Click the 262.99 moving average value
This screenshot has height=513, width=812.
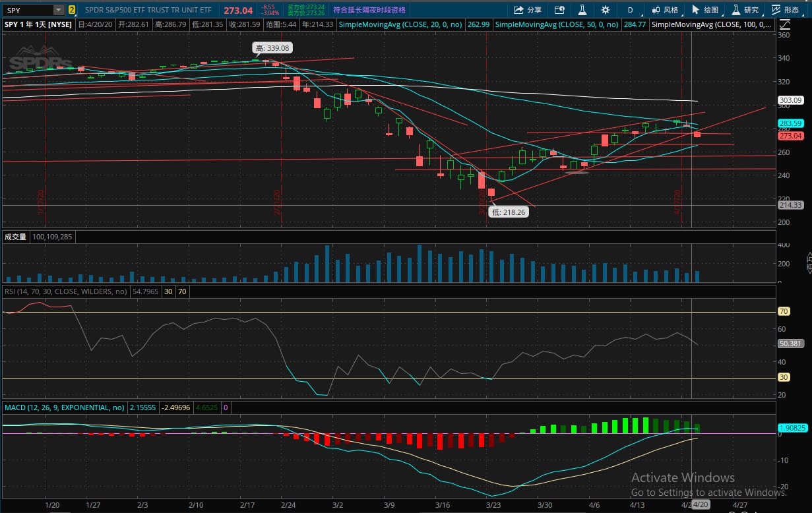coord(478,24)
